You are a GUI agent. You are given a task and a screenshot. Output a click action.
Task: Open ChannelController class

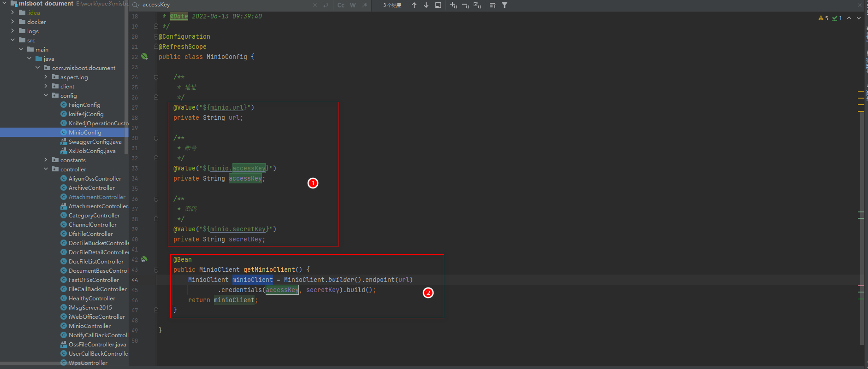point(92,224)
